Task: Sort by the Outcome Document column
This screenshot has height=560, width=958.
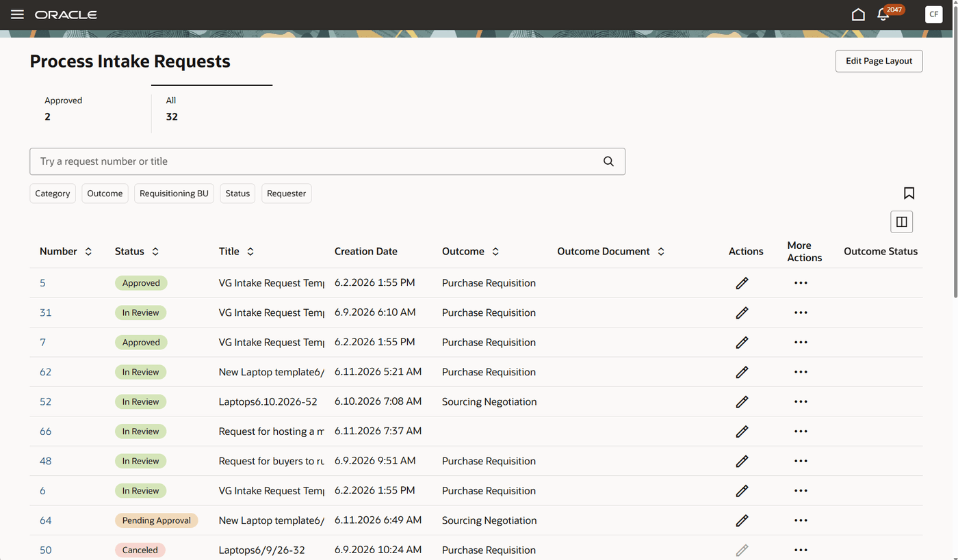Action: (661, 252)
